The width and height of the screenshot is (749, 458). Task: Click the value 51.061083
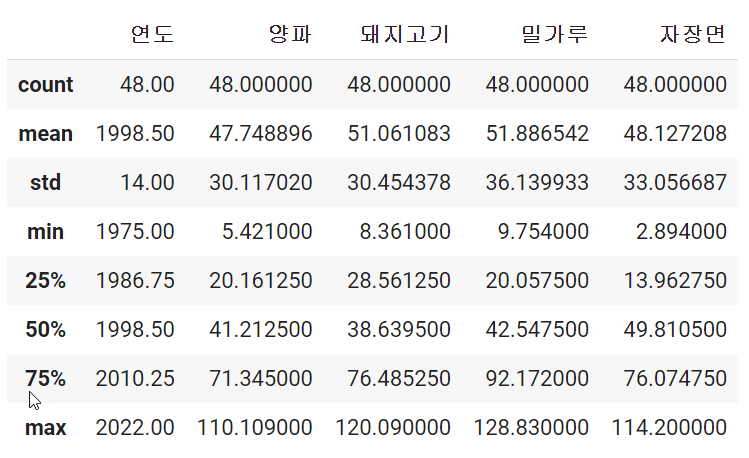(399, 134)
